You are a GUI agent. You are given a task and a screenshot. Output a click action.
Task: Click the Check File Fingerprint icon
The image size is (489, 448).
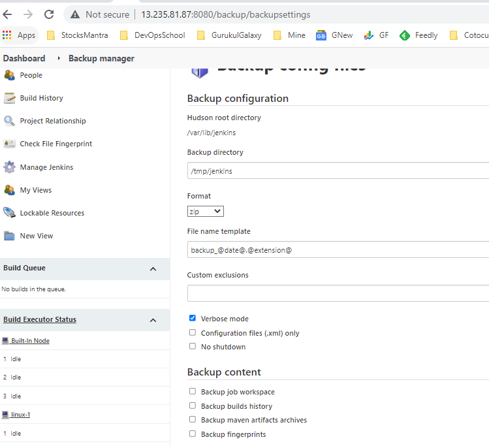click(x=9, y=144)
